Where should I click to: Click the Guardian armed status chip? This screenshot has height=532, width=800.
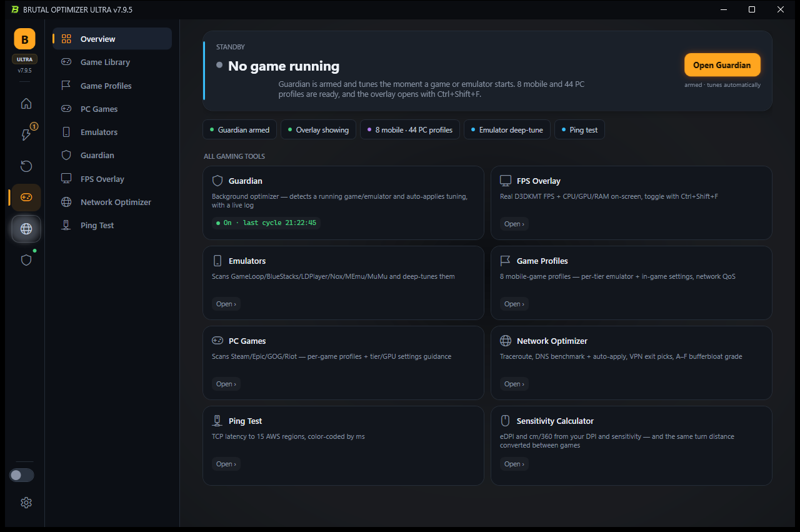click(240, 129)
